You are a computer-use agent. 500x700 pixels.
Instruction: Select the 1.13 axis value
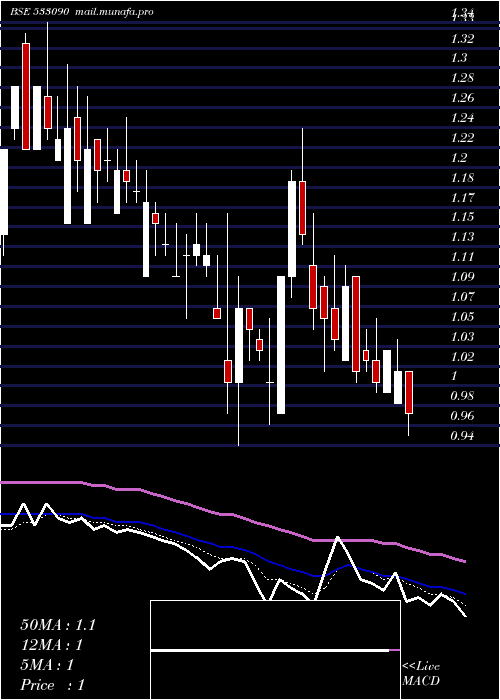(462, 237)
